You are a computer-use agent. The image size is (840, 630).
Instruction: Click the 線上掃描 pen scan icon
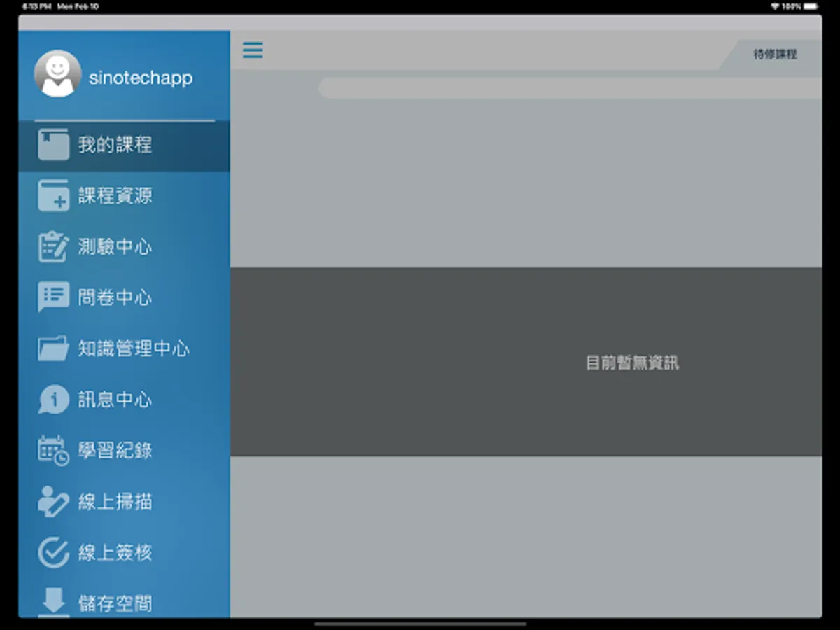click(53, 501)
